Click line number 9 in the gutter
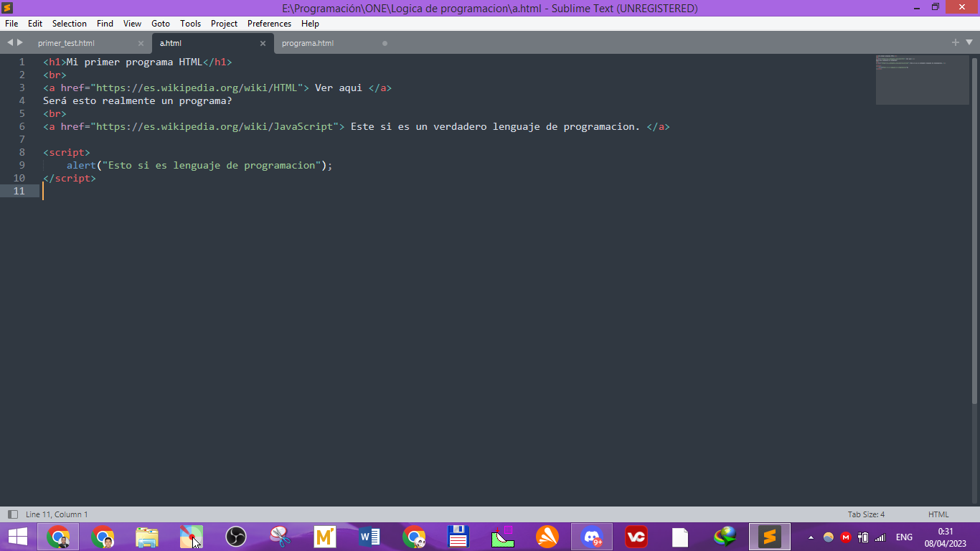Screen dimensions: 980x551 coord(22,165)
